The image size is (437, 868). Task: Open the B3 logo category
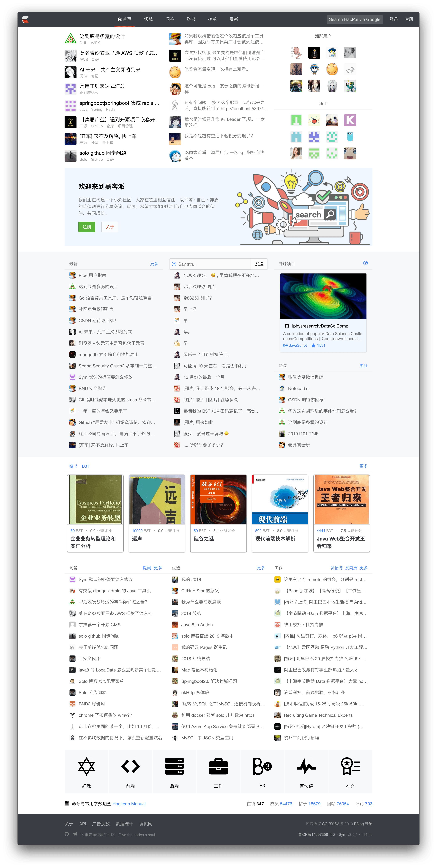tap(262, 771)
